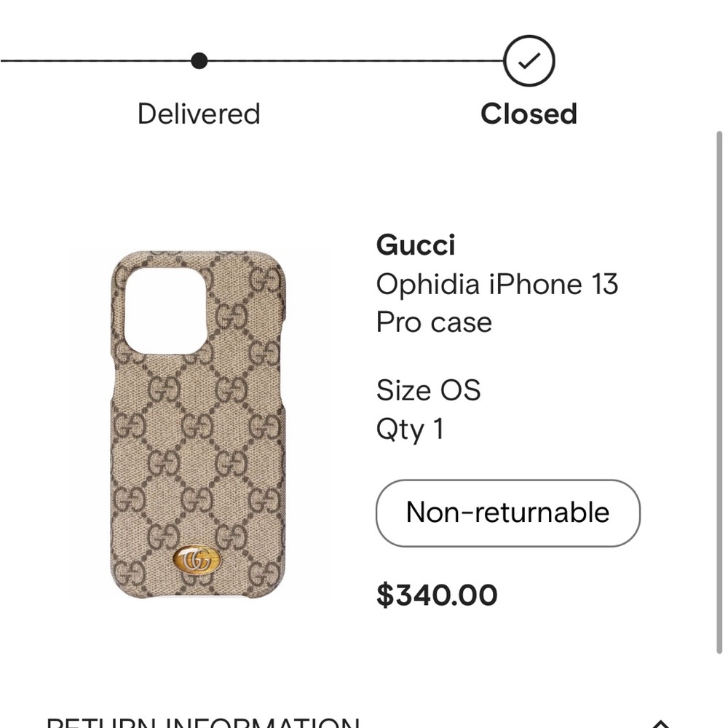This screenshot has width=728, height=728.
Task: Click the $340.00 price text
Action: (437, 594)
